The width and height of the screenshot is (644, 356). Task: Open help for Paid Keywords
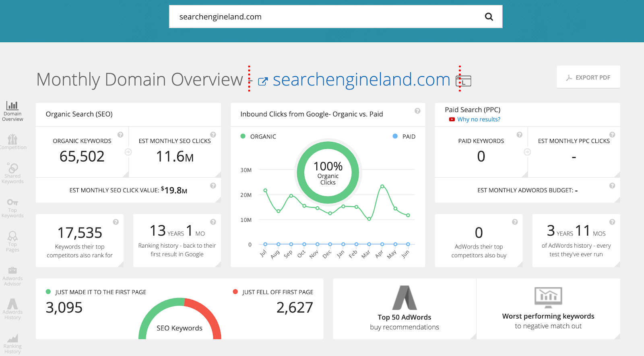tap(519, 135)
